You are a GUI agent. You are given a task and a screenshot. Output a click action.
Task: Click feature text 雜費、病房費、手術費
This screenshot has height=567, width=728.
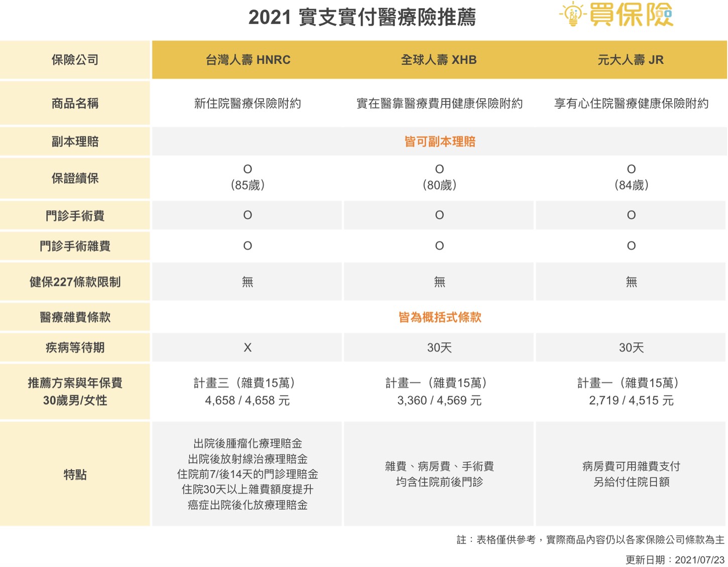(x=439, y=466)
